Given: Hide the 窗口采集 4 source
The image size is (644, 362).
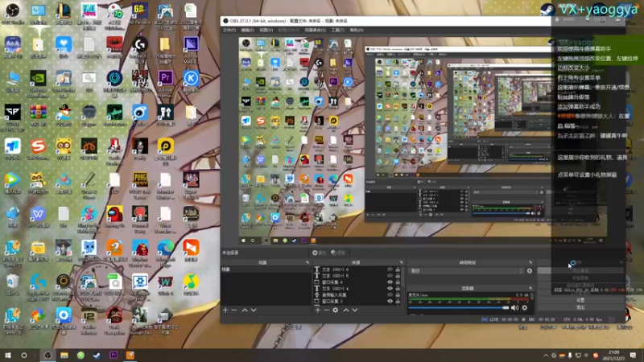Looking at the screenshot, I should pos(390,282).
